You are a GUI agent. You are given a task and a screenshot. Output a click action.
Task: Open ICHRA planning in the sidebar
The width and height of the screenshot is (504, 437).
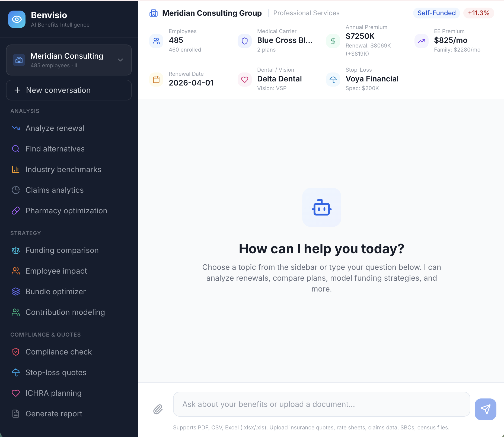tap(69, 393)
